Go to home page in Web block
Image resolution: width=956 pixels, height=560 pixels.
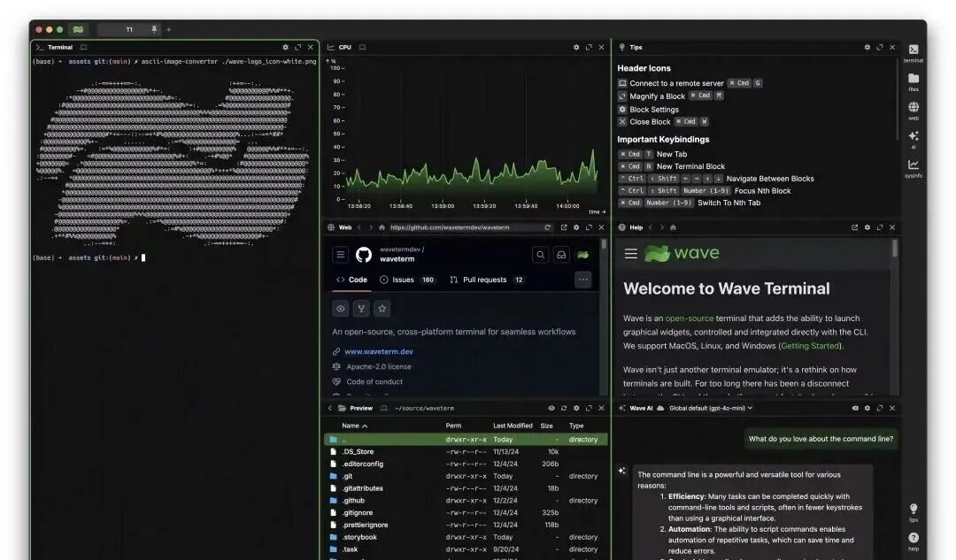[x=382, y=227]
